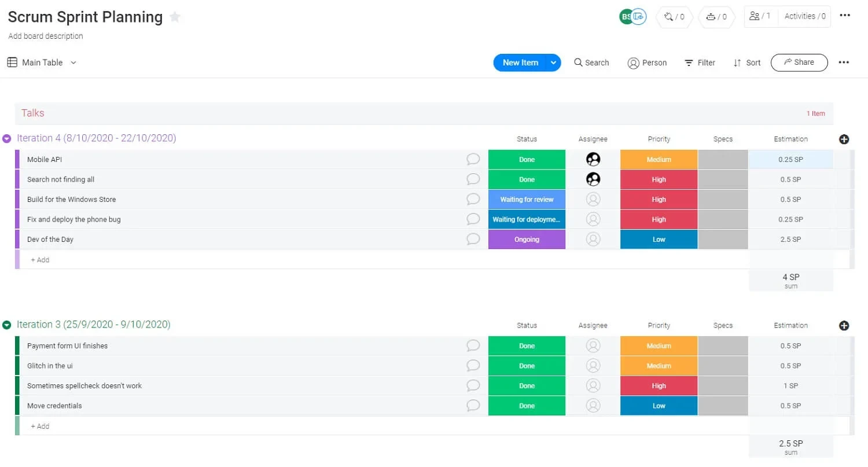868x467 pixels.
Task: Click the board members icon showing 1
Action: pyautogui.click(x=760, y=16)
